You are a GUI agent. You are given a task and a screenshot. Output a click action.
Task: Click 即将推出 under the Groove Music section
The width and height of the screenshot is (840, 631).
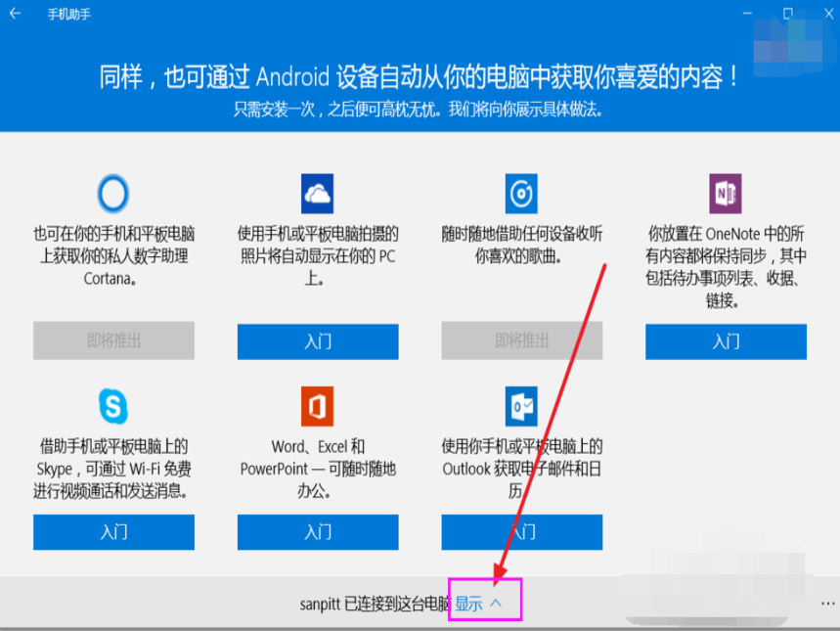521,341
